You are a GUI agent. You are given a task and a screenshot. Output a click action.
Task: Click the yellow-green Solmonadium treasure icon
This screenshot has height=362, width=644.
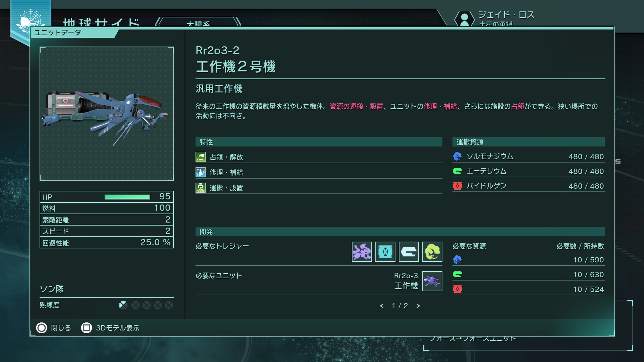[432, 252]
